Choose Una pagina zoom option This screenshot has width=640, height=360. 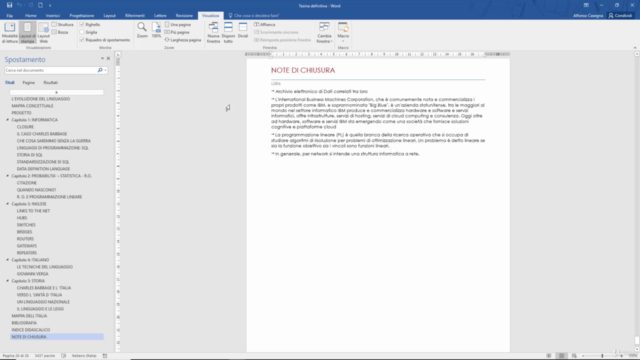coord(178,24)
